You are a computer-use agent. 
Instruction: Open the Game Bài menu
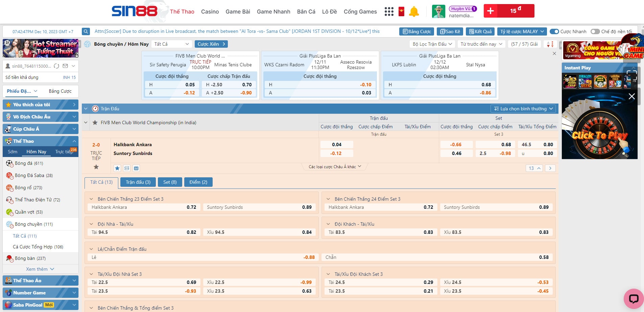(x=238, y=12)
